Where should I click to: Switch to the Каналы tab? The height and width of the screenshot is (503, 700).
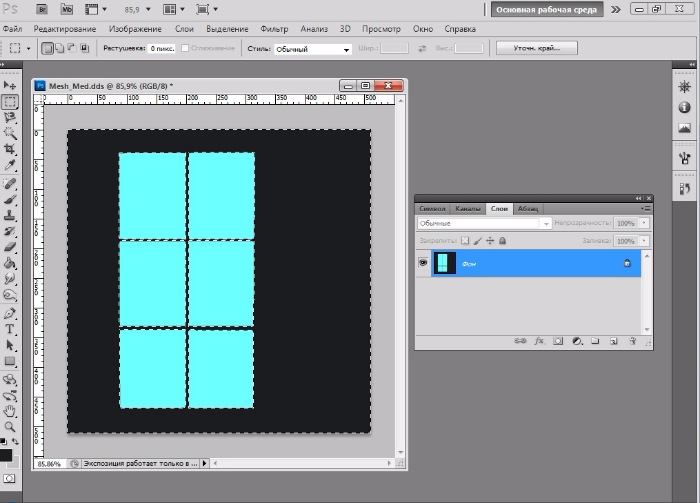click(x=468, y=208)
